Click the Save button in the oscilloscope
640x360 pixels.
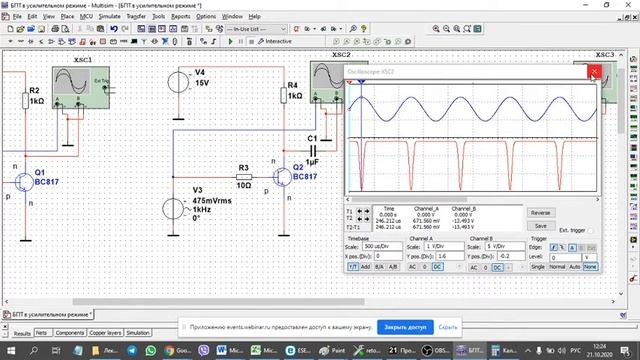pos(541,226)
